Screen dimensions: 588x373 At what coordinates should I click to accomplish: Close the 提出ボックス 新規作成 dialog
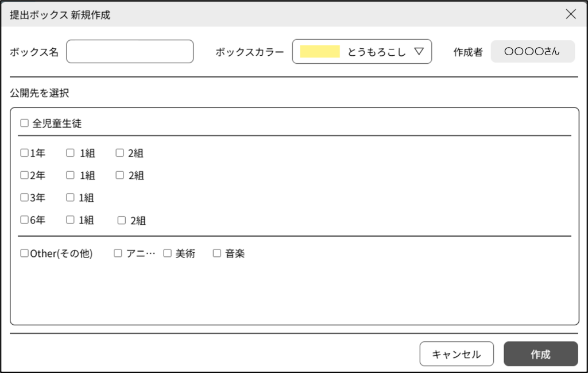[x=571, y=14]
